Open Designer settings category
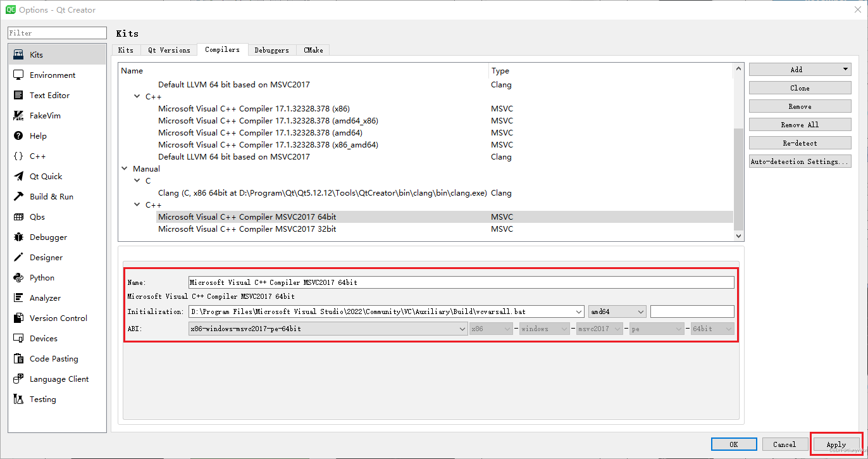 (x=57, y=257)
